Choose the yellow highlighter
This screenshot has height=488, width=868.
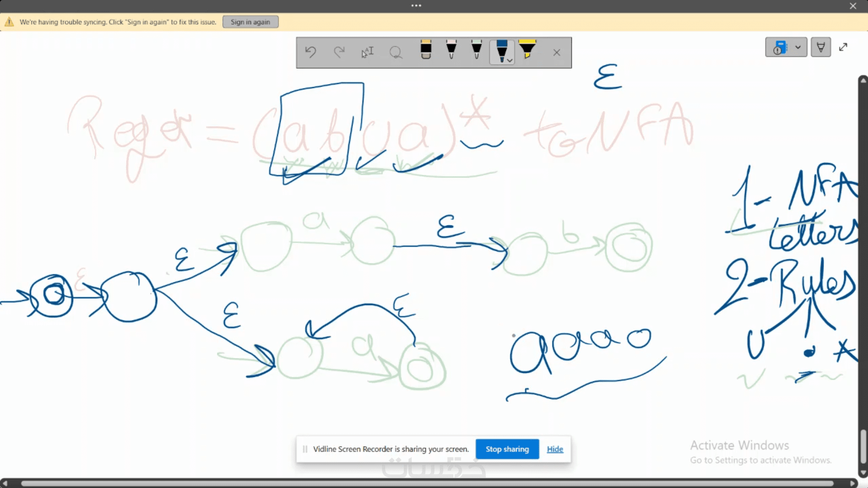pos(527,50)
